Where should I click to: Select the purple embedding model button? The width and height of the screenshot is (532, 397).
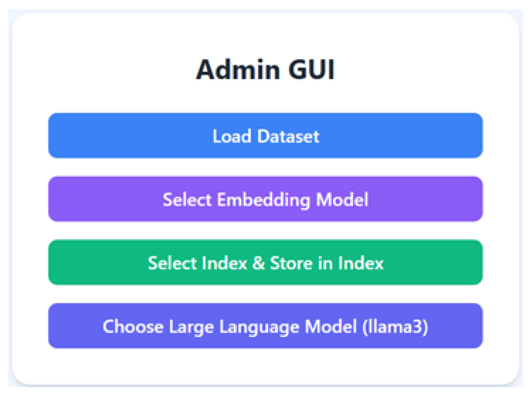pyautogui.click(x=265, y=199)
